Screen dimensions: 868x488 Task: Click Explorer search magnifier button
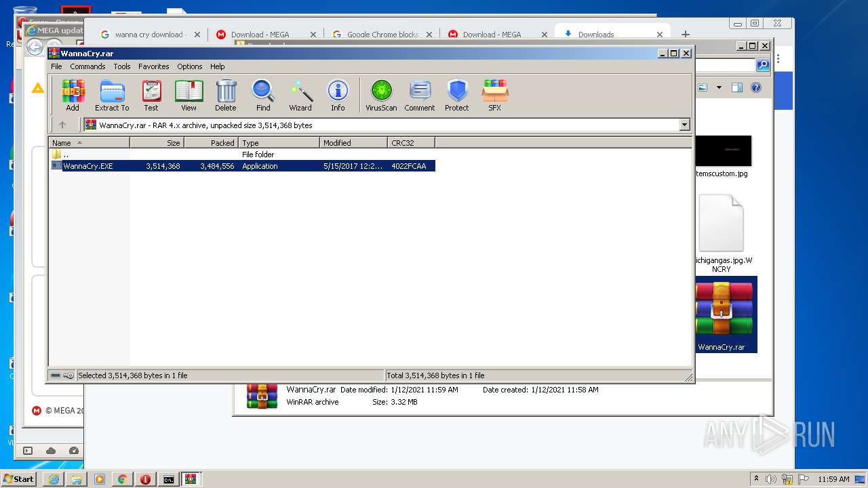point(763,65)
